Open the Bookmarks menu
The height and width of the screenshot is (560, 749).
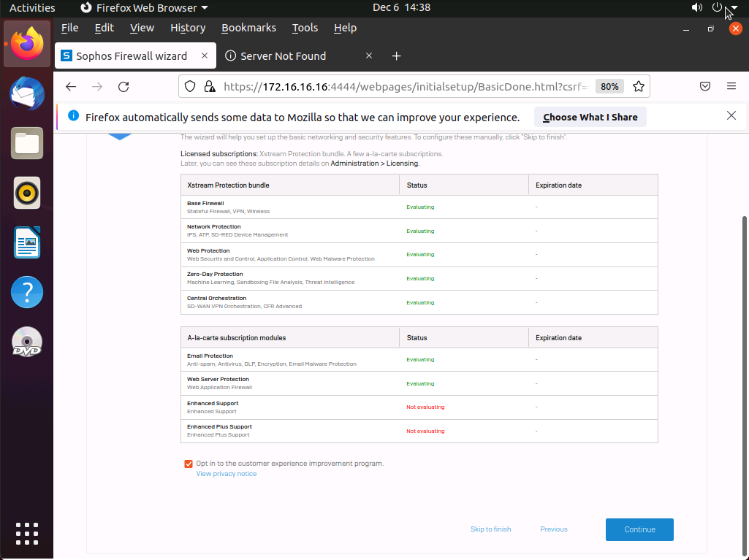pos(248,28)
